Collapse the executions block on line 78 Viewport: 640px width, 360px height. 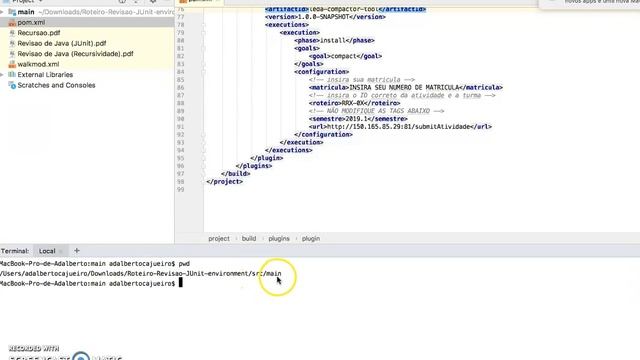click(x=203, y=25)
